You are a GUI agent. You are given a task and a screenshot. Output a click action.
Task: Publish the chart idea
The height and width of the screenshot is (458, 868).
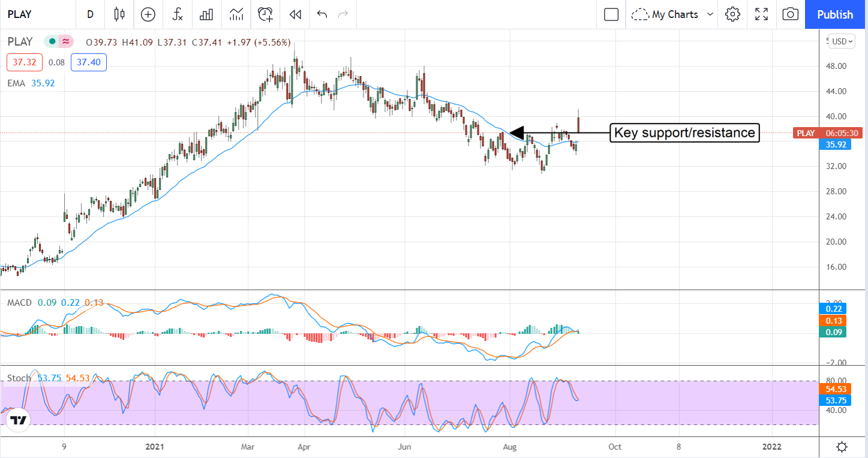click(x=835, y=14)
